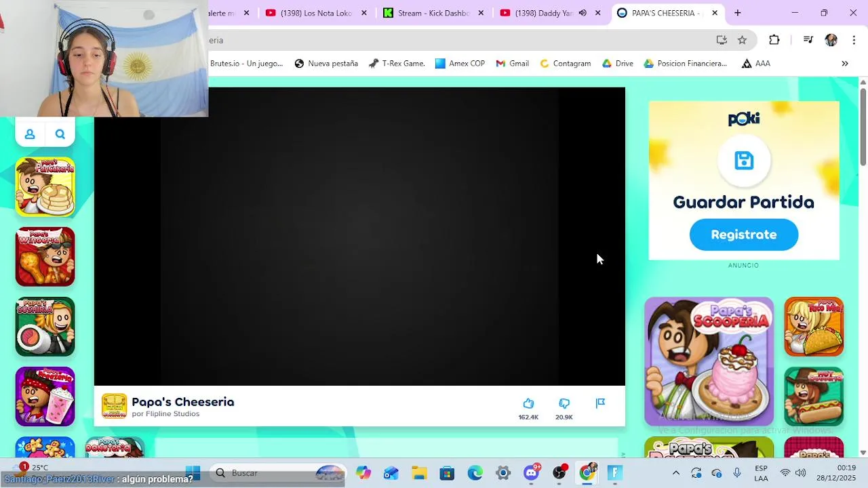The height and width of the screenshot is (488, 868).
Task: Open Windows Start menu
Action: click(x=193, y=472)
